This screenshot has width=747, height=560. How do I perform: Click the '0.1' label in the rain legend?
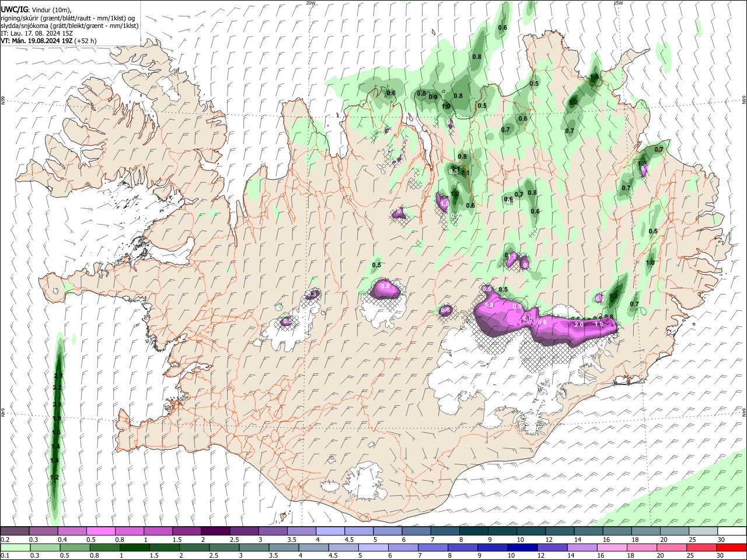5,556
